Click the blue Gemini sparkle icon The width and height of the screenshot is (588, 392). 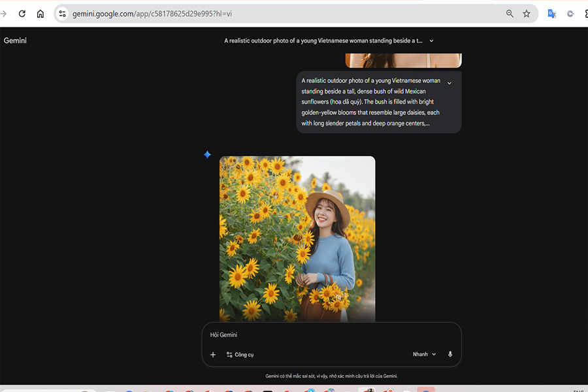click(x=207, y=155)
